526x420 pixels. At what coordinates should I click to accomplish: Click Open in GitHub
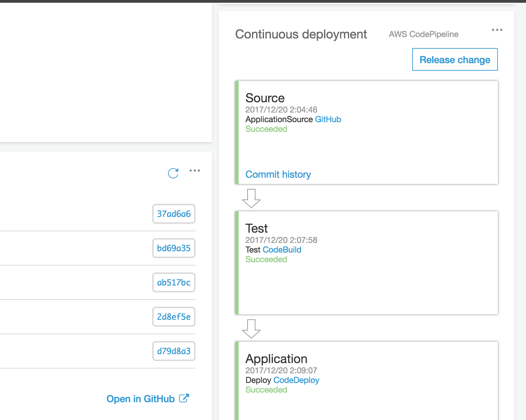point(140,399)
